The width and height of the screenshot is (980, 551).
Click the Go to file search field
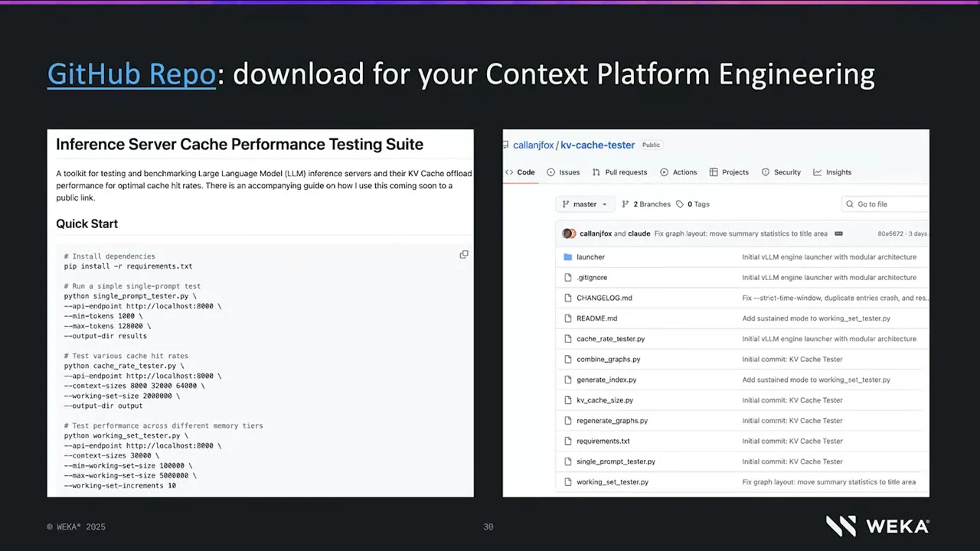(x=885, y=204)
